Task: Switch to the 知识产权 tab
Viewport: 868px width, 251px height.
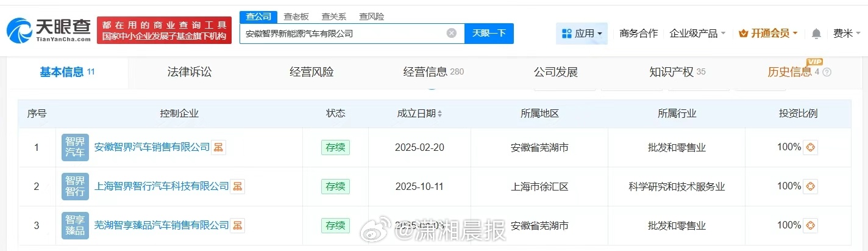Action: [x=677, y=72]
